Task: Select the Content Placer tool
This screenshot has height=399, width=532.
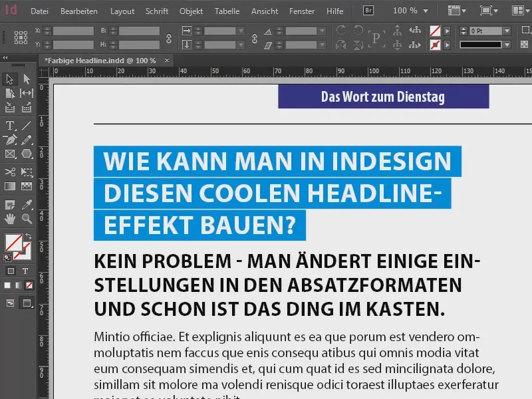Action: [27, 108]
